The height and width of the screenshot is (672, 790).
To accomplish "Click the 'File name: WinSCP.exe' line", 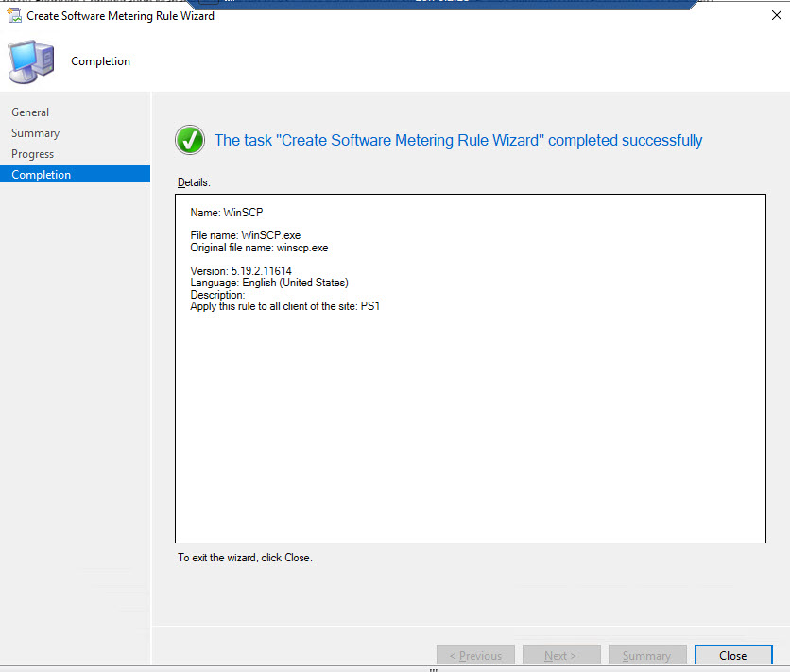I will tap(246, 235).
